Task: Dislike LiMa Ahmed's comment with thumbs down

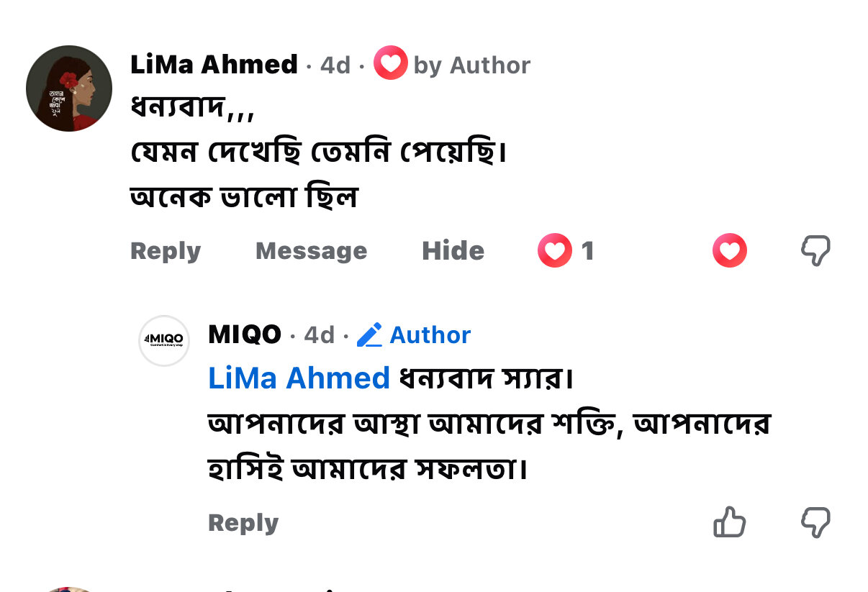Action: click(815, 251)
